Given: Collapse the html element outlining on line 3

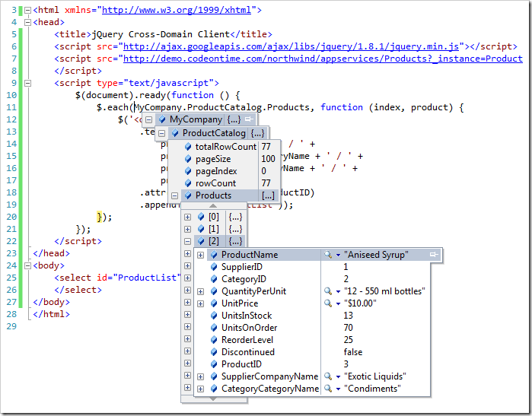Looking at the screenshot, I should pyautogui.click(x=28, y=10).
